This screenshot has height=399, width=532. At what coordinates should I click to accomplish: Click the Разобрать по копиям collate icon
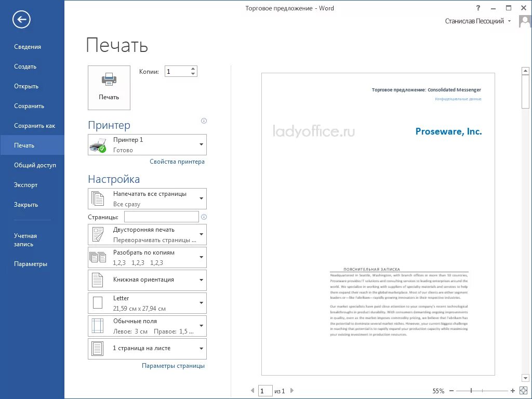(x=99, y=257)
